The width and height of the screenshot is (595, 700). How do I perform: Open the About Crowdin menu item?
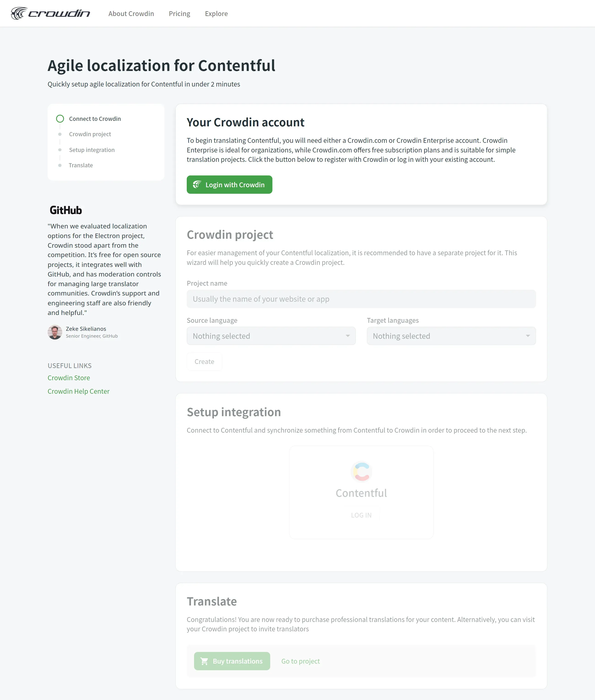click(131, 14)
